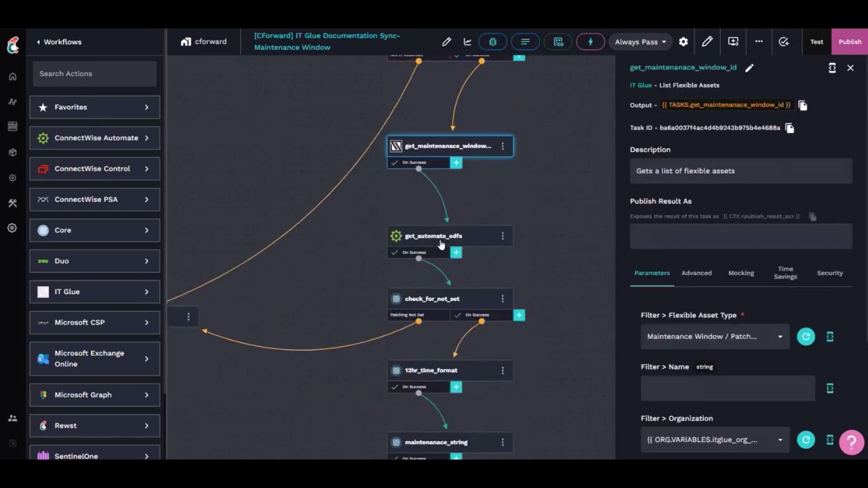Toggle the bug debug button in toolbar
This screenshot has width=868, height=488.
point(492,42)
